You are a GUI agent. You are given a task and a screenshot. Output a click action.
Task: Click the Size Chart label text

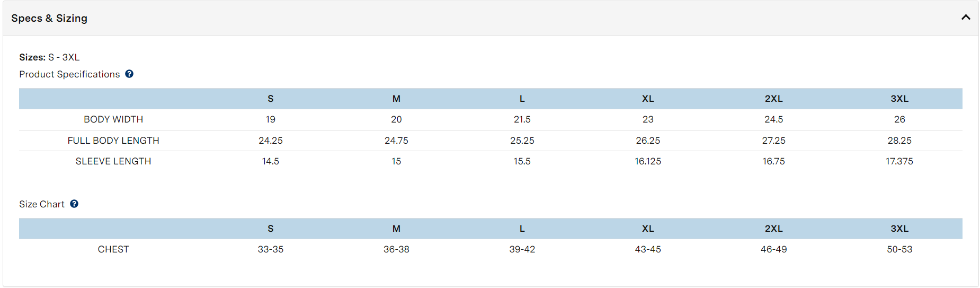[x=42, y=204]
